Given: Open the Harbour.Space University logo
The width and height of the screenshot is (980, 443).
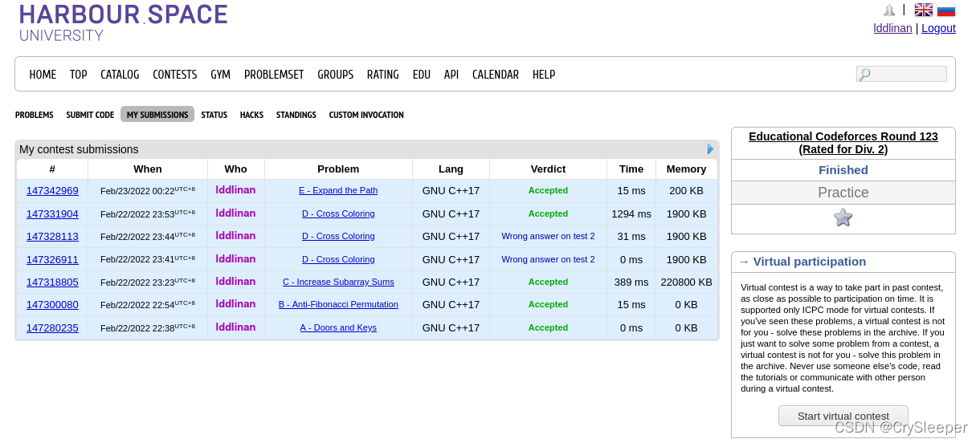Looking at the screenshot, I should [124, 22].
